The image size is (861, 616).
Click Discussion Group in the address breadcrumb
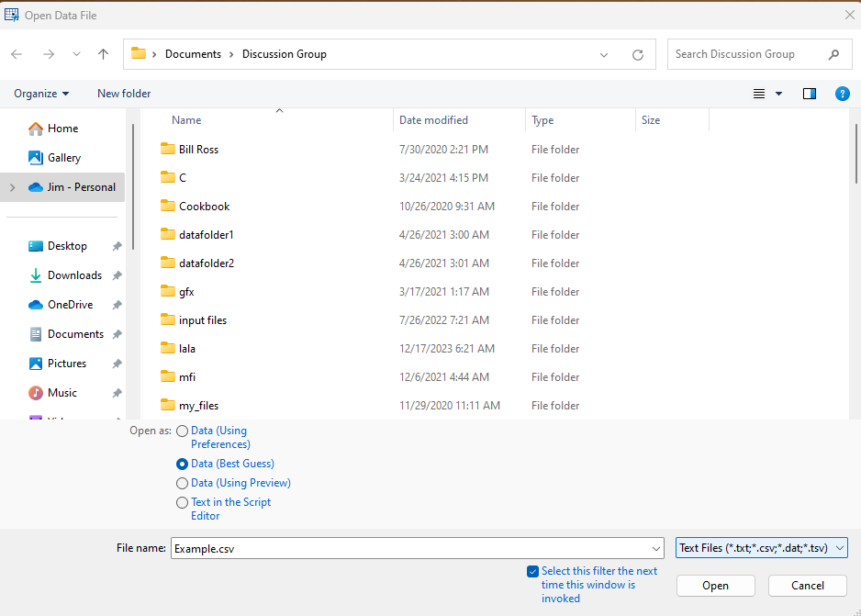pos(285,54)
